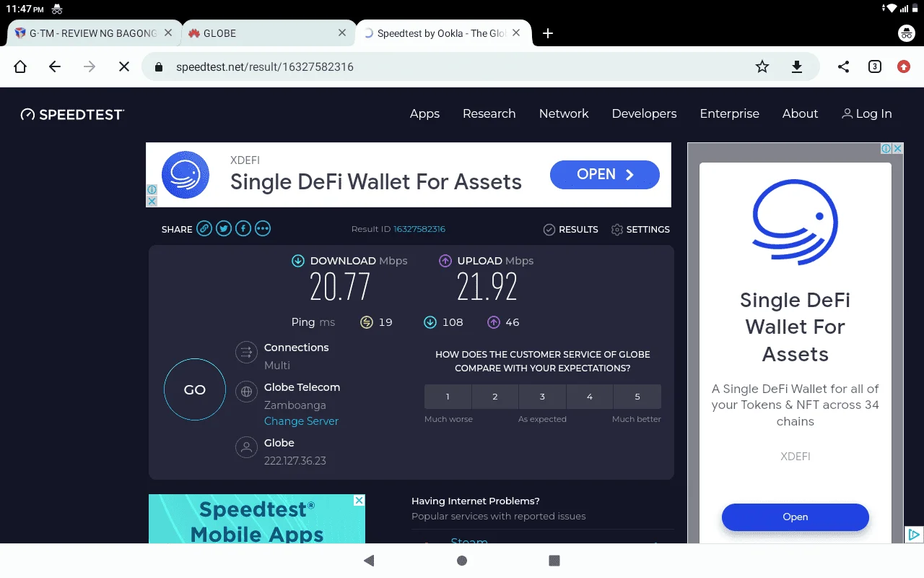Image resolution: width=924 pixels, height=578 pixels.
Task: Click the upload speed value 21.92
Action: (x=487, y=287)
